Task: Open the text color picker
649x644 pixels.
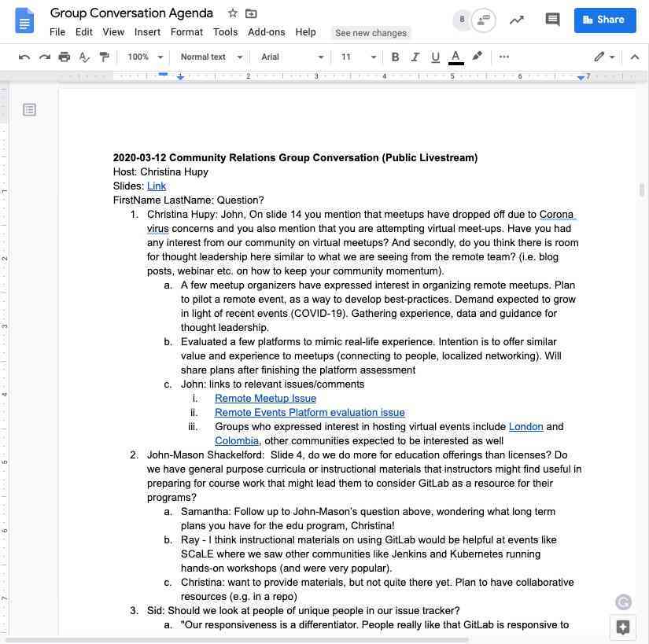Action: click(455, 57)
